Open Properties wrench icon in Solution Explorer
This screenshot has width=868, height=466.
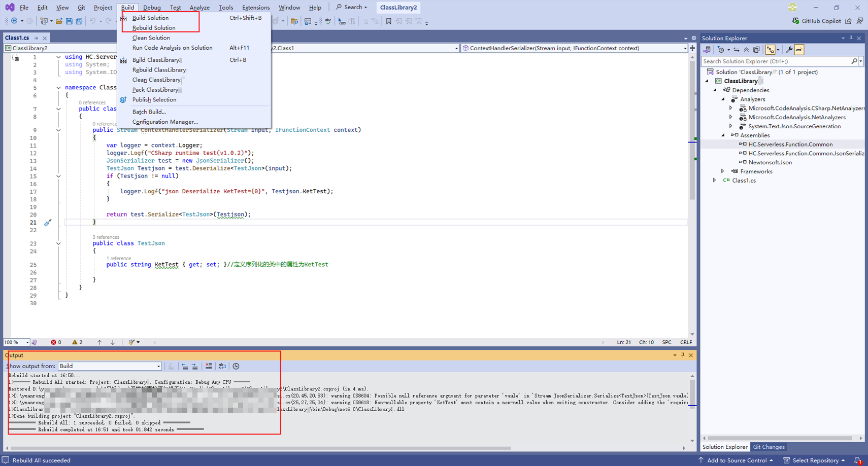(x=789, y=50)
